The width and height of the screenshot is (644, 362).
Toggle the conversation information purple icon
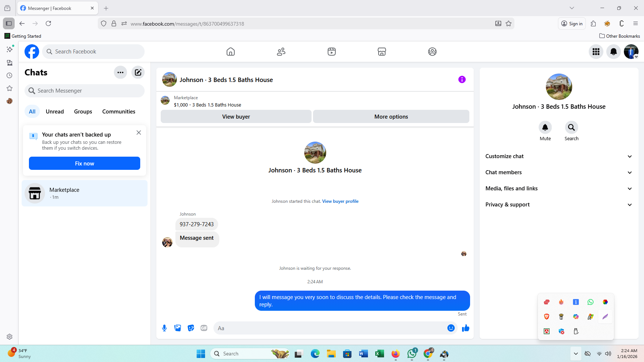pyautogui.click(x=462, y=79)
